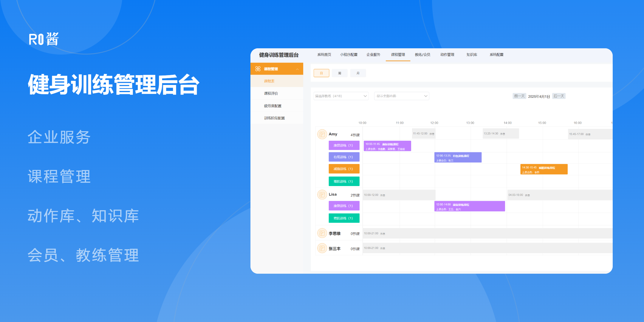Screen dimensions: 644x322
Task: Open Lisa's 12:00-14:00 康复训练课程 block
Action: click(470, 206)
